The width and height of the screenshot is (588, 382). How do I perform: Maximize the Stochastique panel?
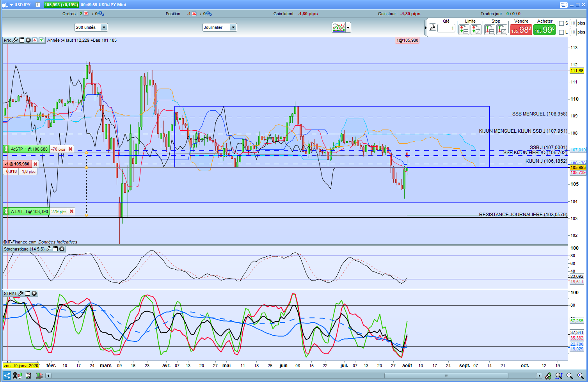55,249
